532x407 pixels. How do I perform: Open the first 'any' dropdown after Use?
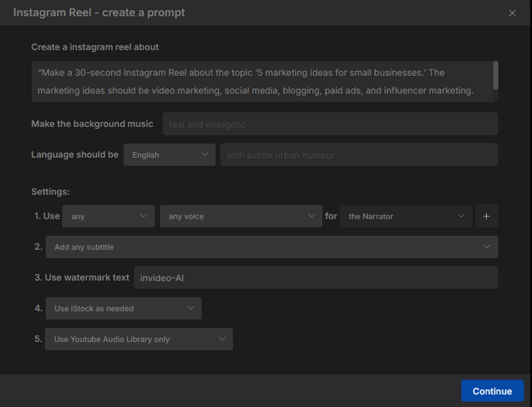[x=108, y=216]
